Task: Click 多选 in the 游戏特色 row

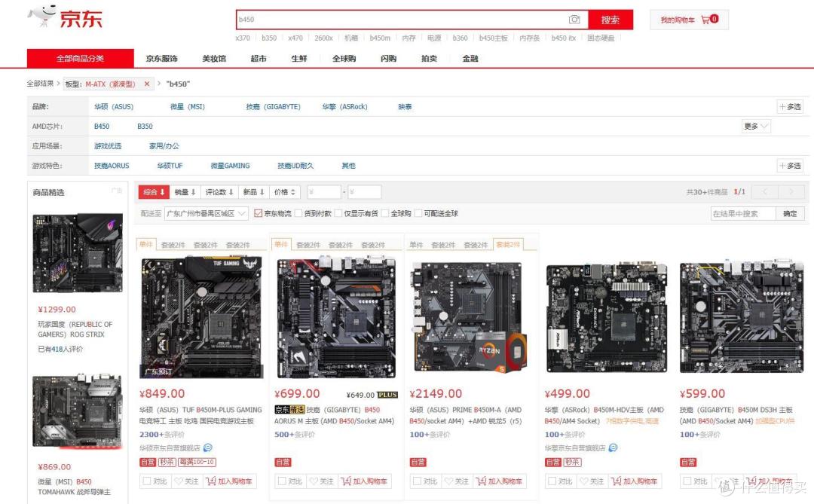Action: (790, 166)
